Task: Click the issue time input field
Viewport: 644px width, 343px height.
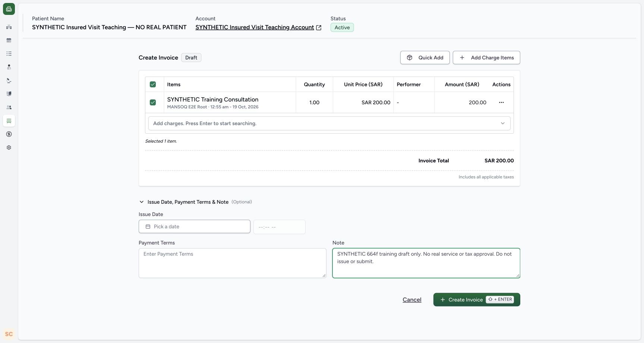Action: 280,227
